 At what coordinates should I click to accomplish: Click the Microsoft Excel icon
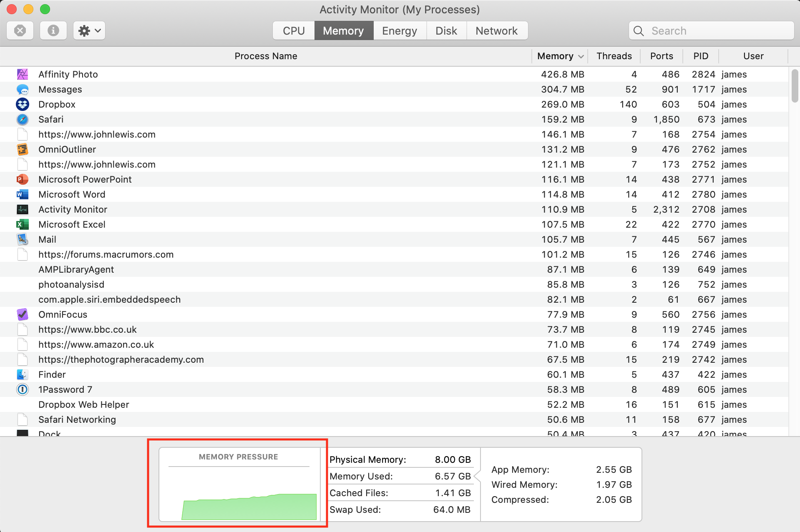click(x=23, y=224)
